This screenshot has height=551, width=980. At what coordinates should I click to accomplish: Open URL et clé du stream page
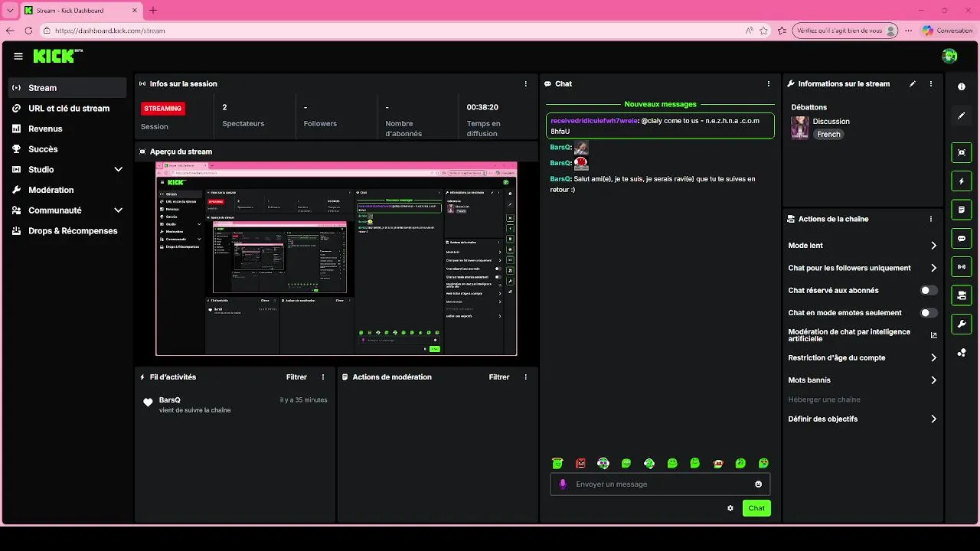[x=67, y=109]
